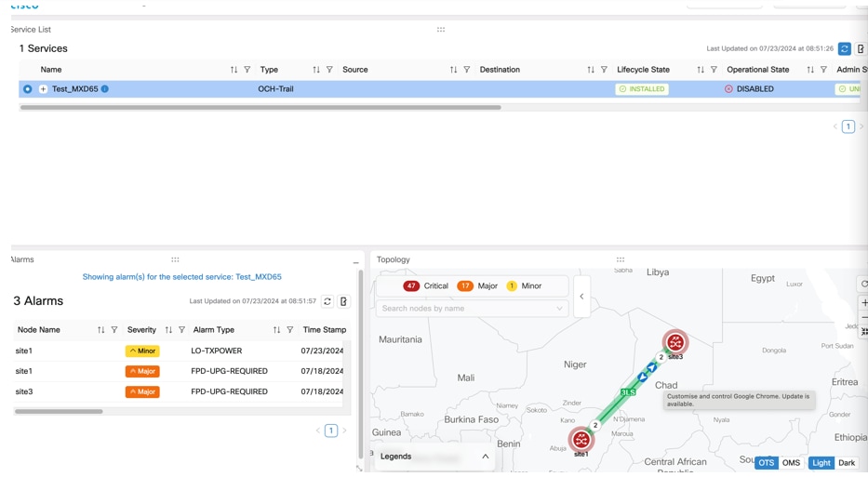
Task: Select the LO-TXPOWER alarm row
Action: point(180,351)
